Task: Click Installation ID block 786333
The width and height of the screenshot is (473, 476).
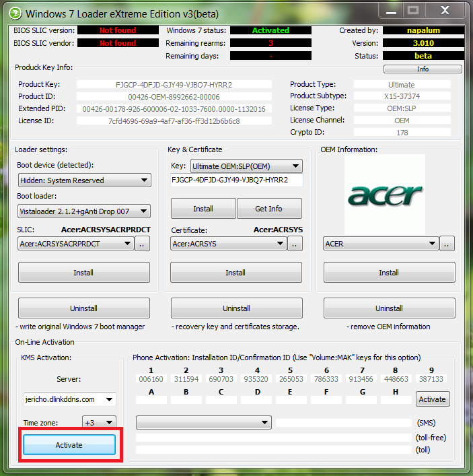Action: [326, 379]
